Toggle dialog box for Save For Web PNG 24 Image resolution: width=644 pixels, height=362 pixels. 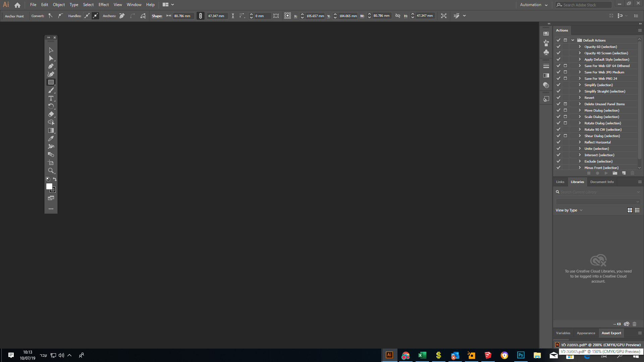[x=565, y=78]
